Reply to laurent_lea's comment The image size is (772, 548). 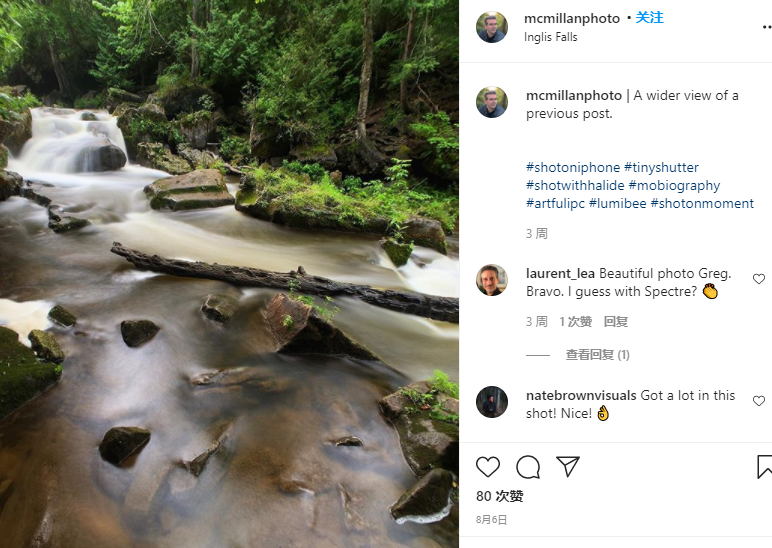[x=616, y=322]
